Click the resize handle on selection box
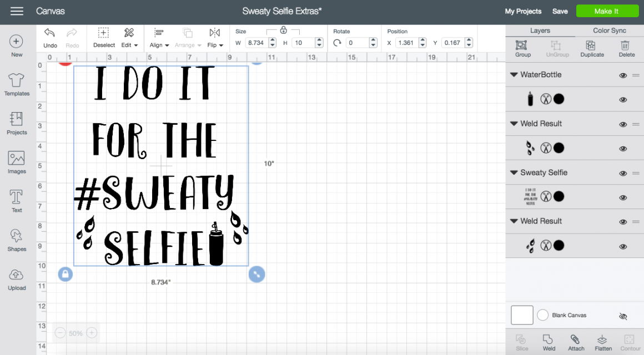644x355 pixels. pyautogui.click(x=256, y=274)
